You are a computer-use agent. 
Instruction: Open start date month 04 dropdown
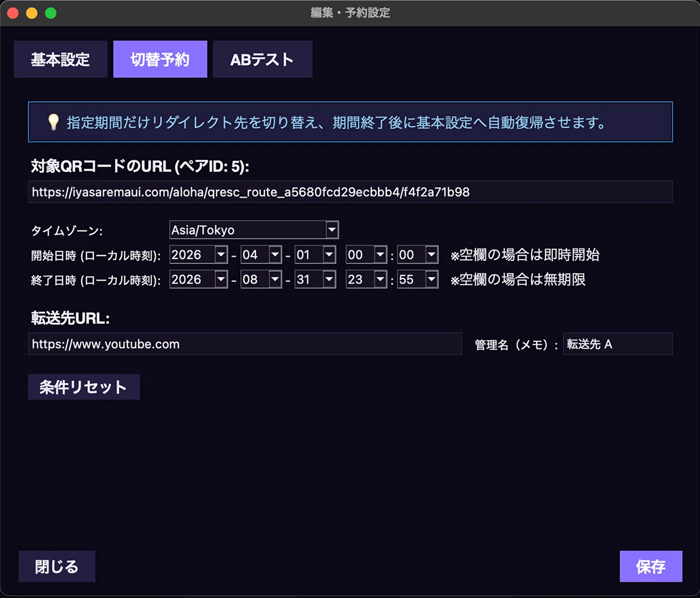click(261, 255)
